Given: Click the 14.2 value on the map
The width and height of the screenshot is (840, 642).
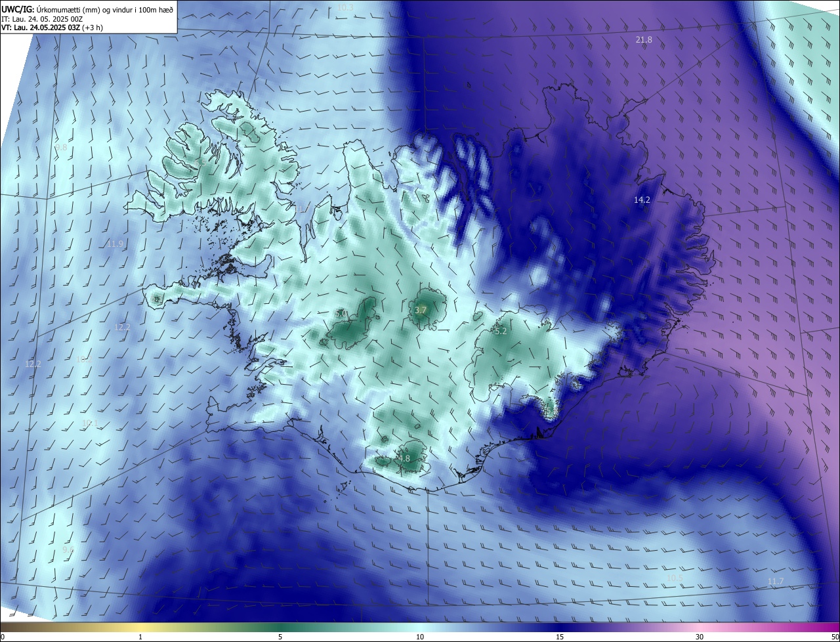Looking at the screenshot, I should tap(642, 200).
